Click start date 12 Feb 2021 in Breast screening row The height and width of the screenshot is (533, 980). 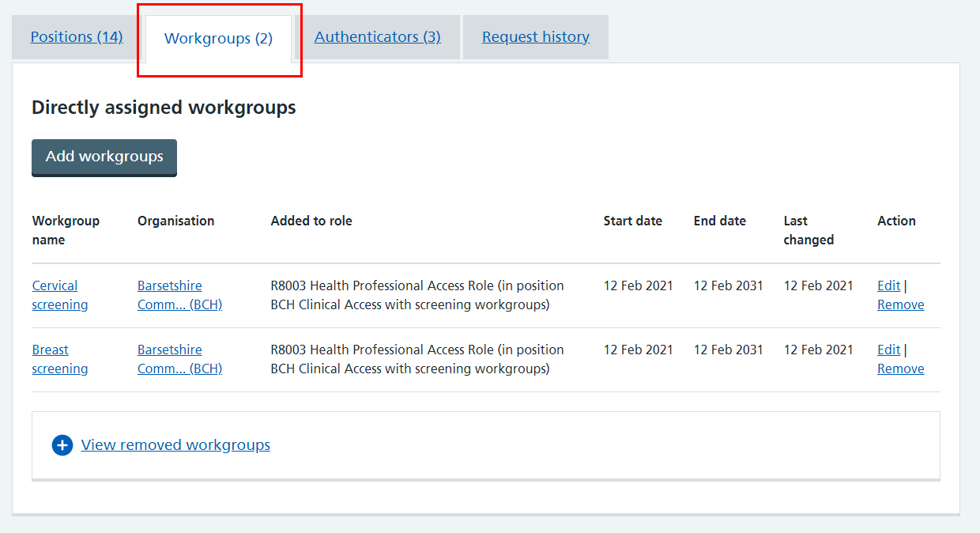tap(638, 350)
